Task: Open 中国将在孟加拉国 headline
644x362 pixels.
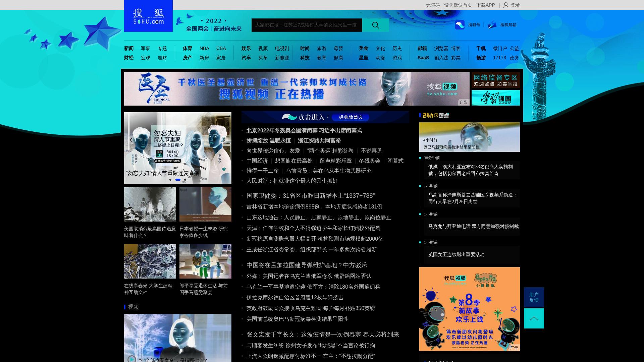Action: coord(307,265)
